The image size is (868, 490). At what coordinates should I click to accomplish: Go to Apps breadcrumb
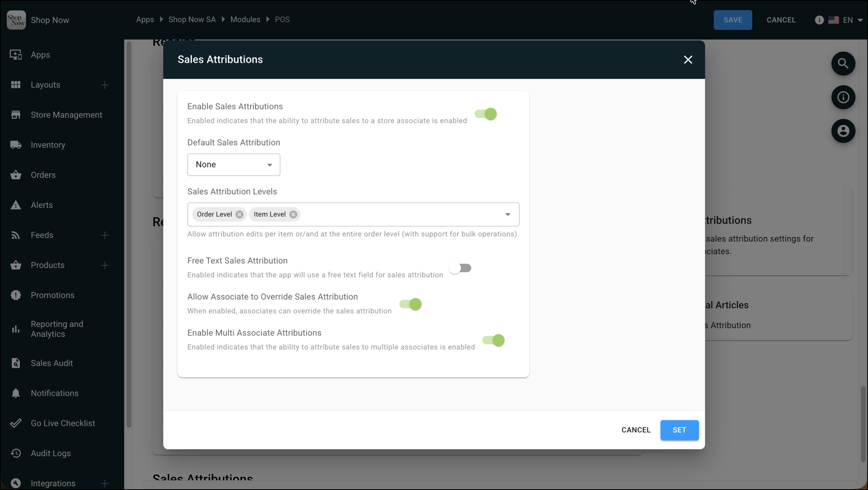pos(145,20)
